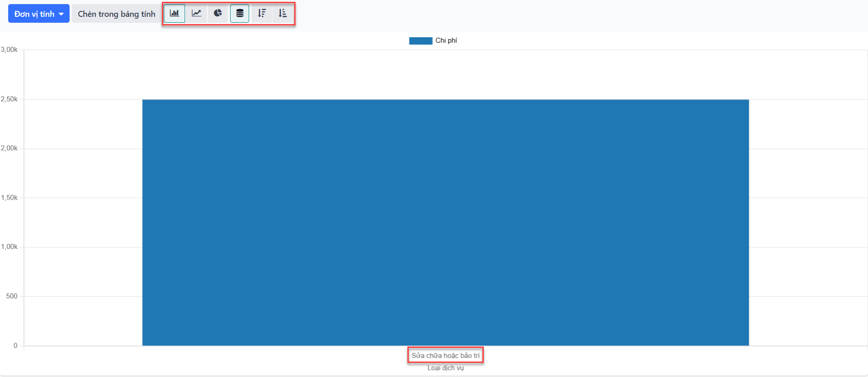868x377 pixels.
Task: Click the 1,00k y-axis value
Action: point(9,247)
